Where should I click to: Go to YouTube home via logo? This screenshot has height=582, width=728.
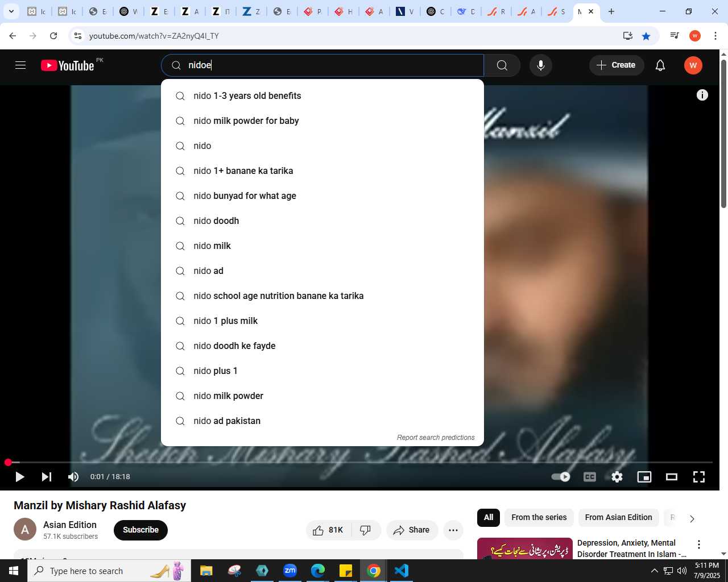[x=67, y=65]
